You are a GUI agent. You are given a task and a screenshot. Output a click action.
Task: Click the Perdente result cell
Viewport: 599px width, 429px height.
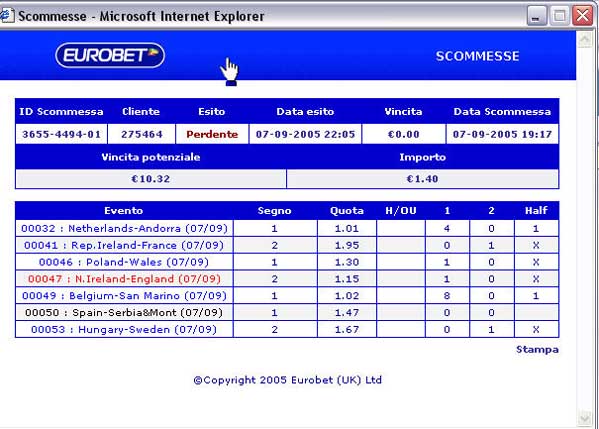212,134
